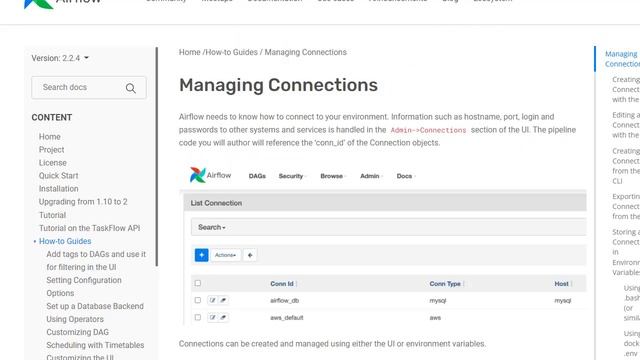Click the Airflow logo in embedded screenshot

click(x=210, y=175)
